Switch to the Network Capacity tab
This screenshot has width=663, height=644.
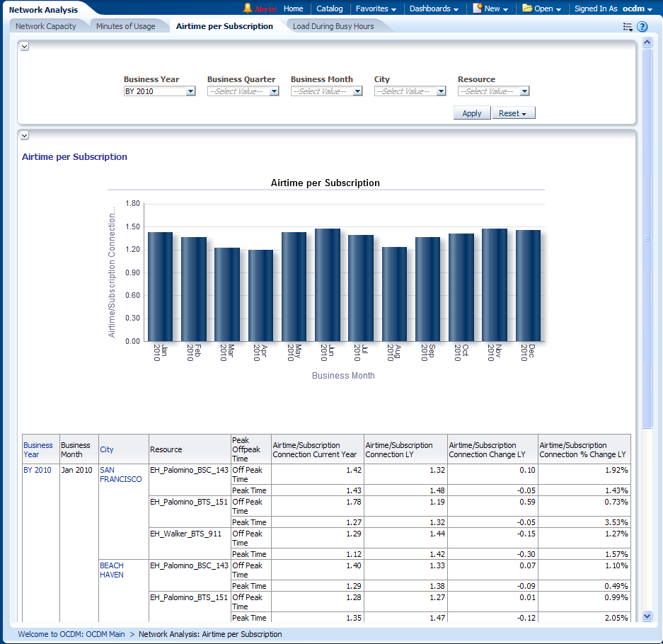pyautogui.click(x=46, y=26)
